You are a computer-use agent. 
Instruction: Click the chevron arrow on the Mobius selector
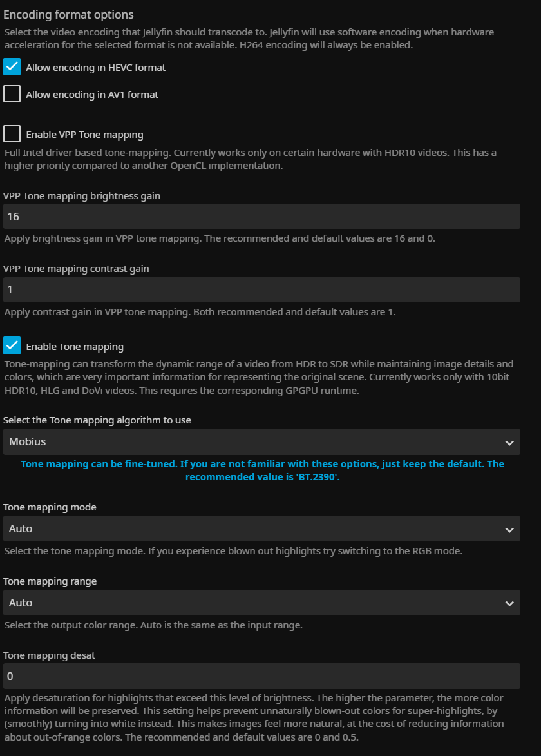[509, 443]
